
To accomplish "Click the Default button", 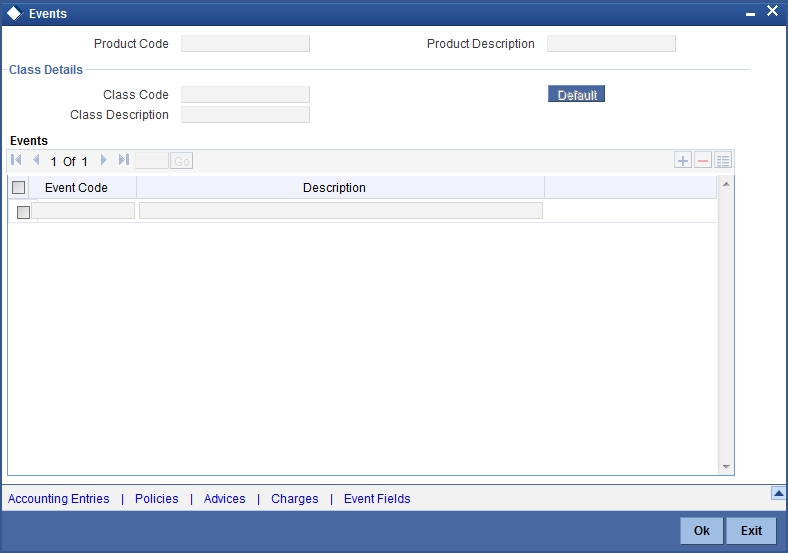I will tap(576, 94).
